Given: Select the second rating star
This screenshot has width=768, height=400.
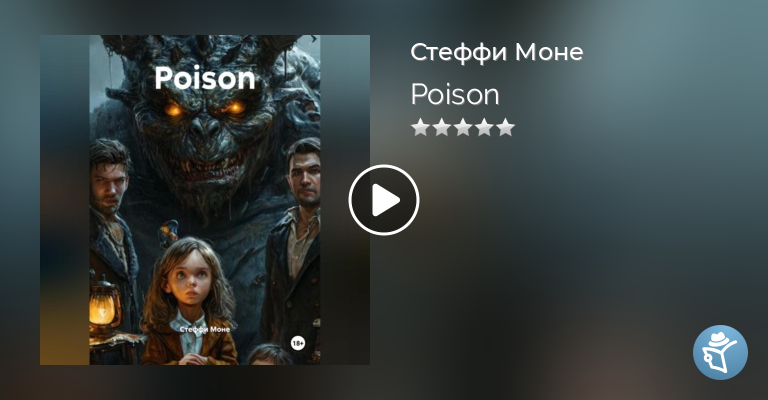Looking at the screenshot, I should coord(441,127).
